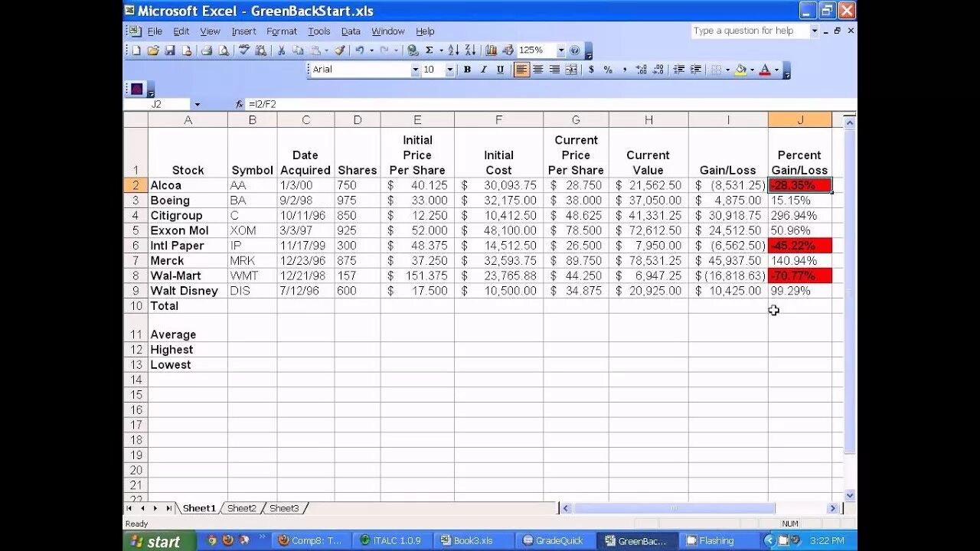The image size is (980, 551).
Task: Copy the selection using the Copy icon
Action: [298, 51]
